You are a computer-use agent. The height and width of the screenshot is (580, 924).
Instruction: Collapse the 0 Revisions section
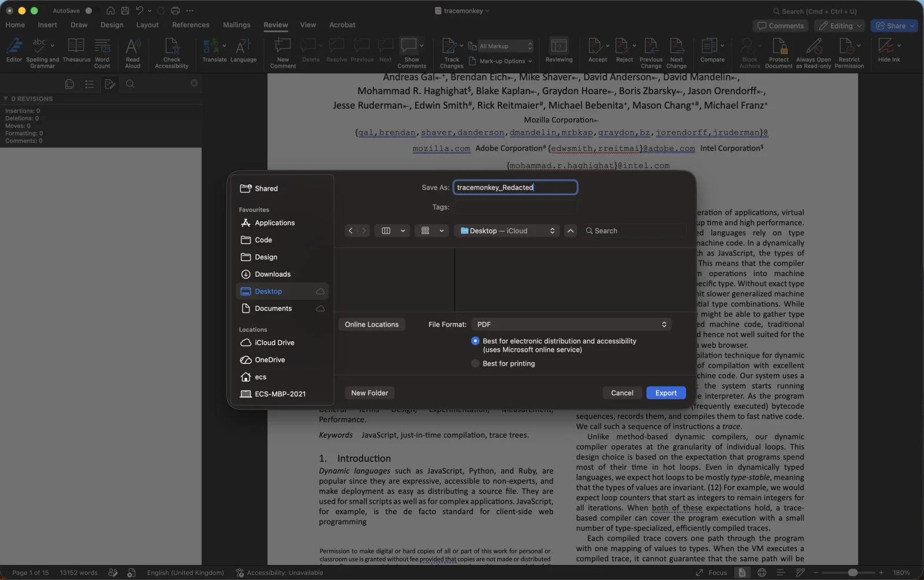pyautogui.click(x=6, y=99)
